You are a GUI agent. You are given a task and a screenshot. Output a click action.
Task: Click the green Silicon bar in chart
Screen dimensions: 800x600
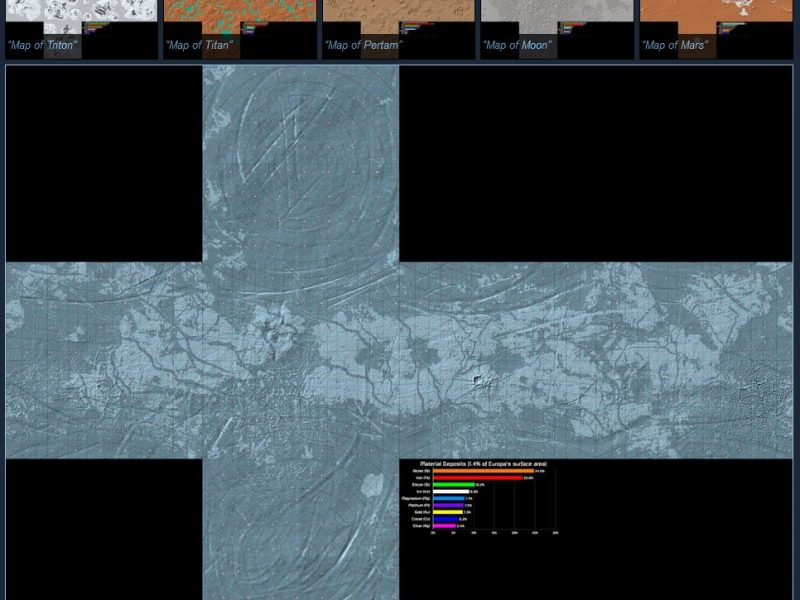pyautogui.click(x=453, y=485)
